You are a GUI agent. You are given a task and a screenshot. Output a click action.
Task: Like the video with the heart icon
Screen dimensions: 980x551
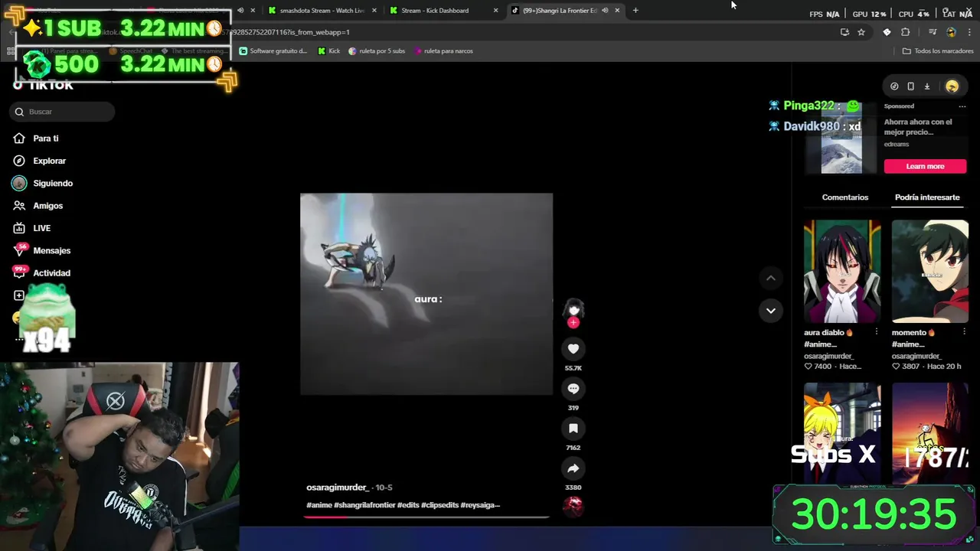tap(573, 349)
